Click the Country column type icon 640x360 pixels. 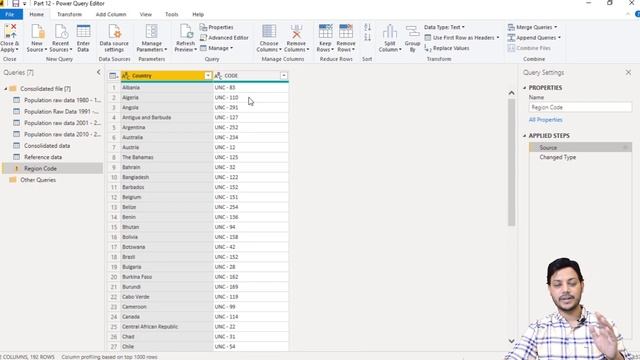pyautogui.click(x=126, y=76)
